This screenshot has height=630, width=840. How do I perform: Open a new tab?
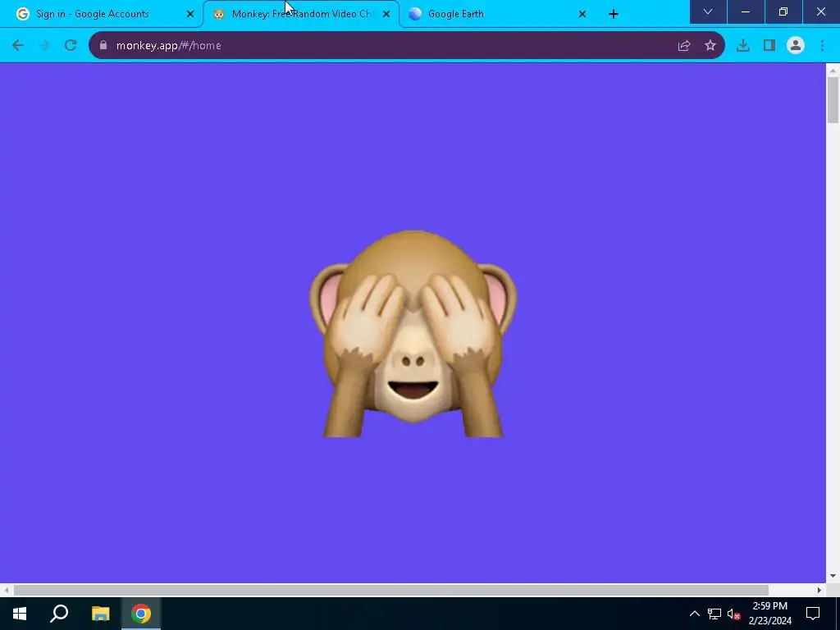point(614,14)
